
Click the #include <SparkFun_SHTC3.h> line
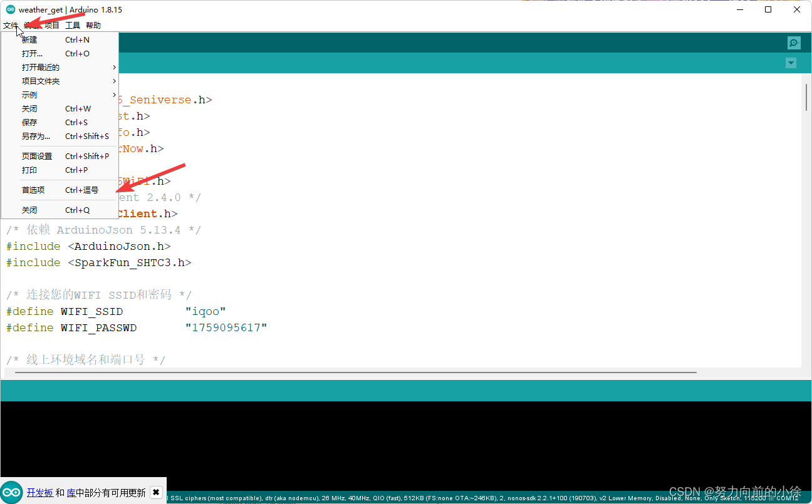[x=99, y=262]
